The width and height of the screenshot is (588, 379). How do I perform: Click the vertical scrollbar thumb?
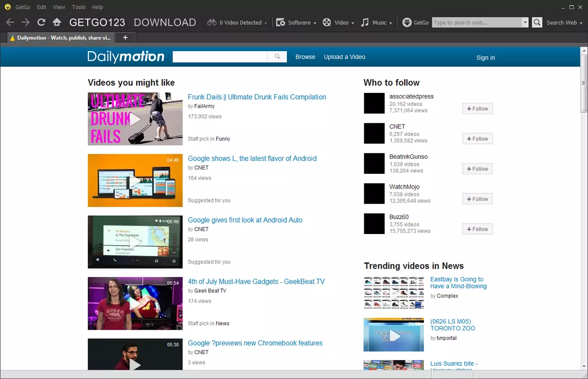click(x=584, y=83)
